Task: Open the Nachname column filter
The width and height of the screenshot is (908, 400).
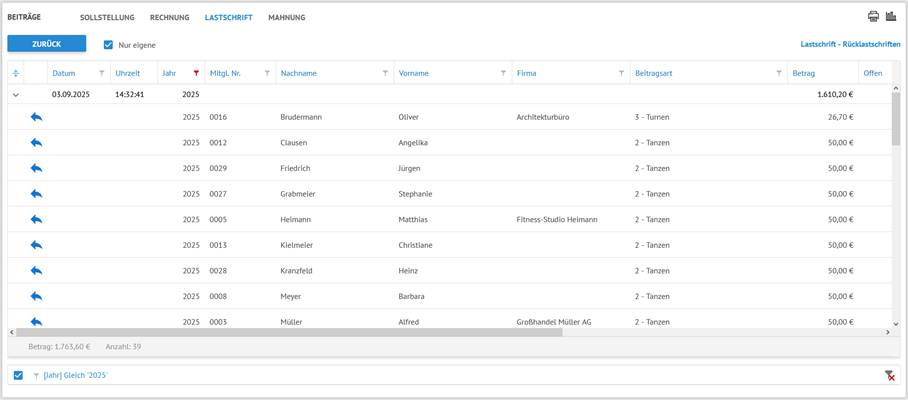Action: pos(386,73)
